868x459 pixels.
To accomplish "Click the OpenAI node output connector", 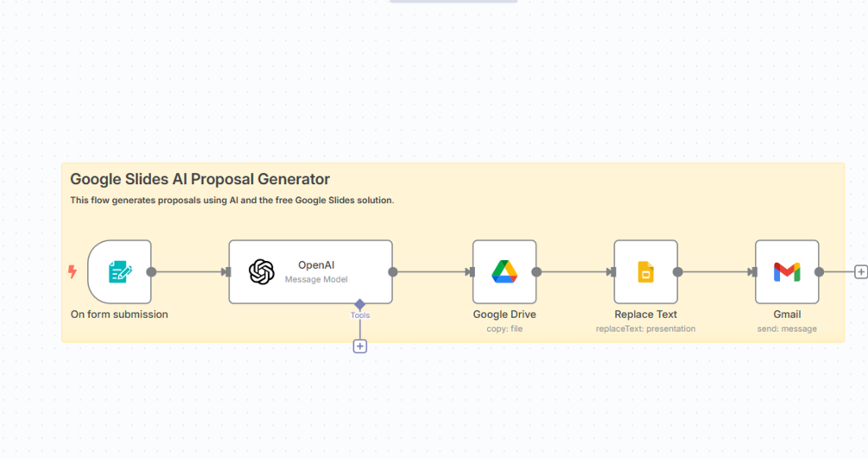I will click(x=392, y=271).
